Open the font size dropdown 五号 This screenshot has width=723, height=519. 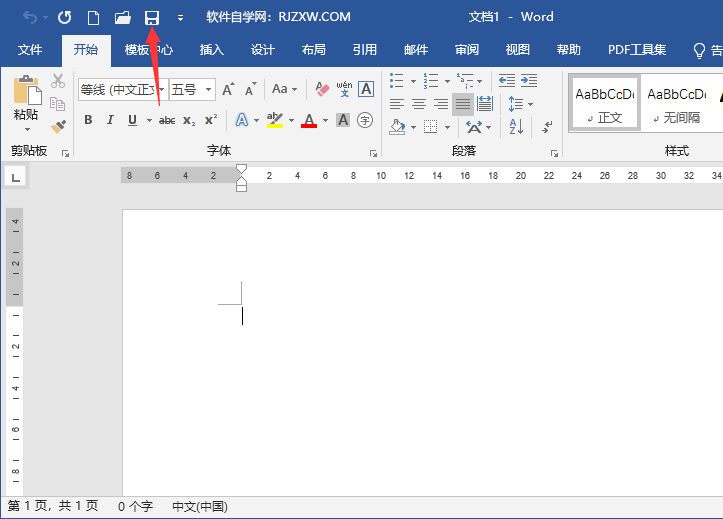208,89
